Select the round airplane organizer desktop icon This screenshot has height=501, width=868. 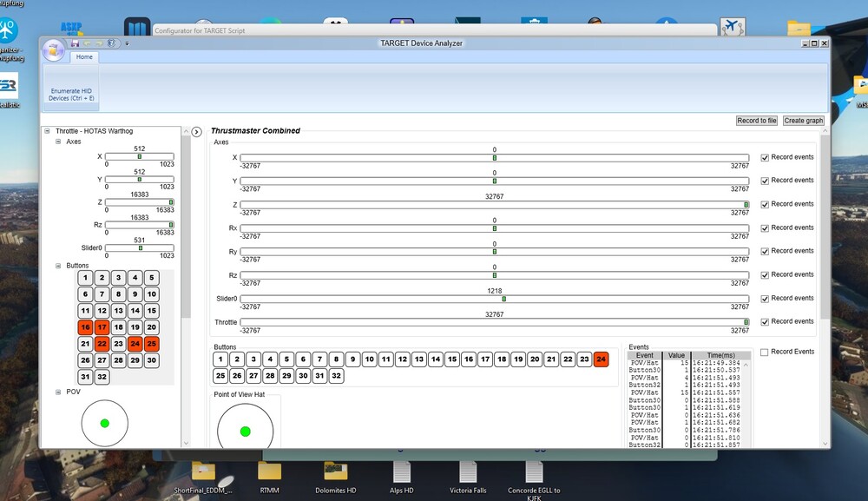click(8, 30)
